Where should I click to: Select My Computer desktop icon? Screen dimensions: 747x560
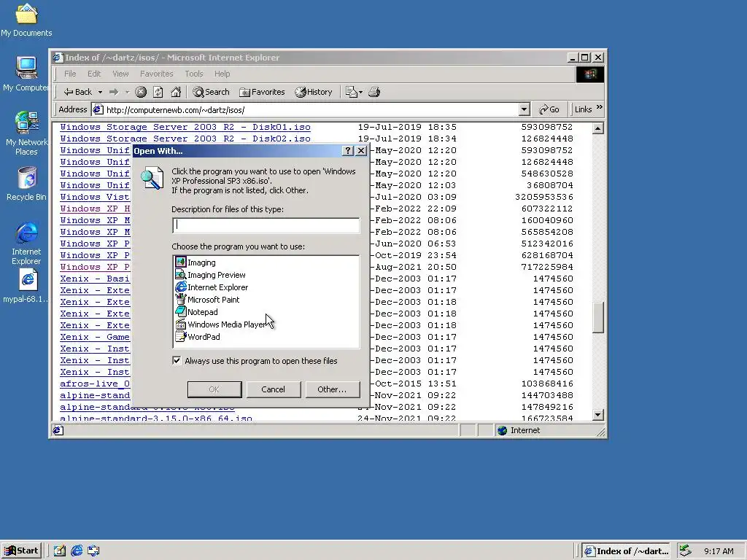26,74
